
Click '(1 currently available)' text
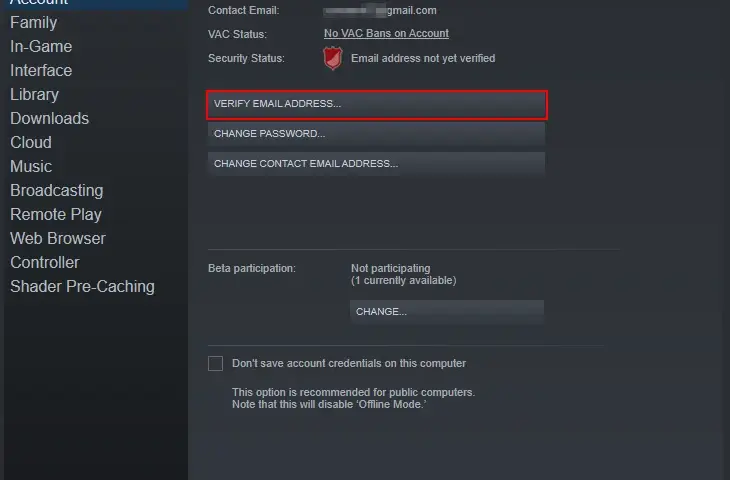pos(404,280)
